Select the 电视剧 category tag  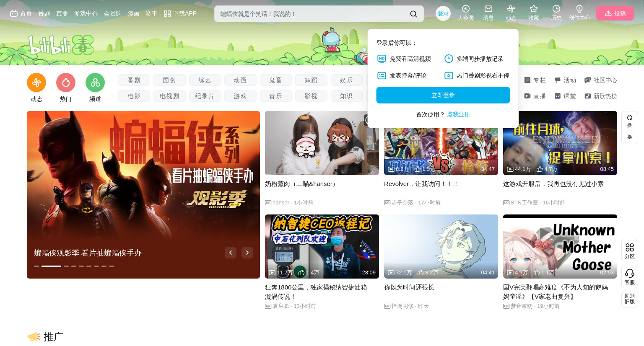169,96
